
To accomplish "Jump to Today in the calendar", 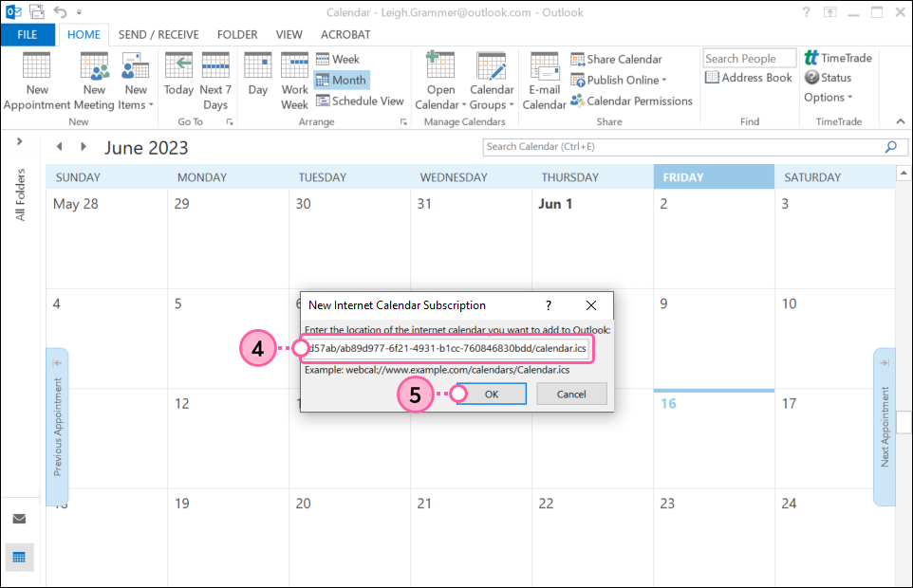I will click(x=178, y=74).
